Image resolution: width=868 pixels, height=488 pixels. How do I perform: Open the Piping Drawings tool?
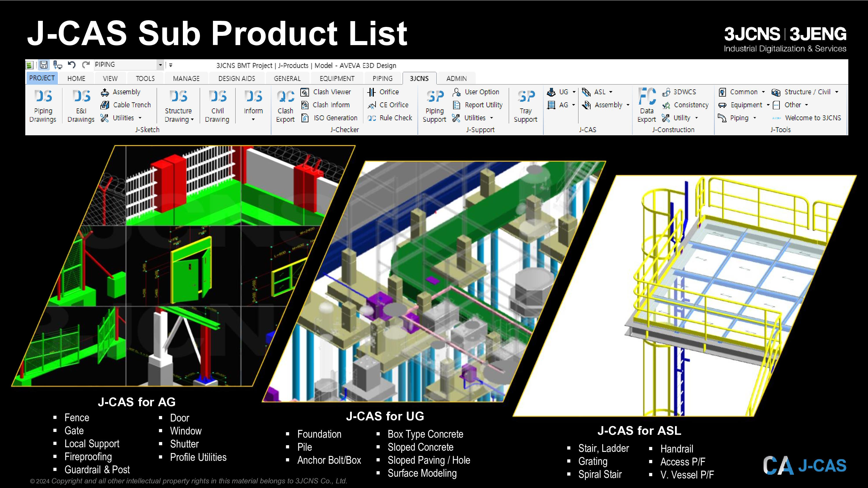pos(43,106)
